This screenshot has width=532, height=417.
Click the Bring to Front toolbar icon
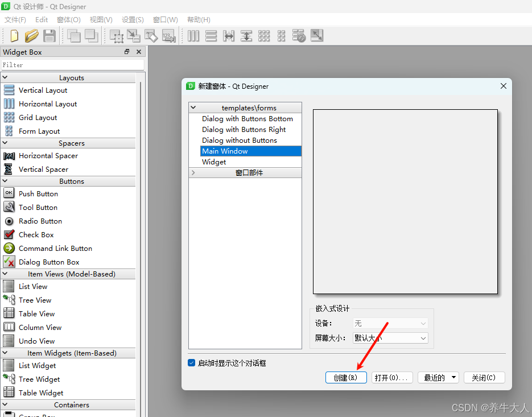91,36
